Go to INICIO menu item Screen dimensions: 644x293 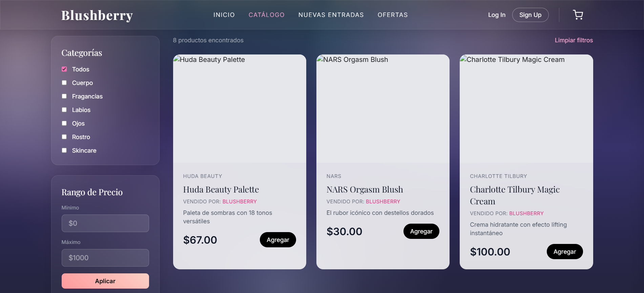(224, 15)
